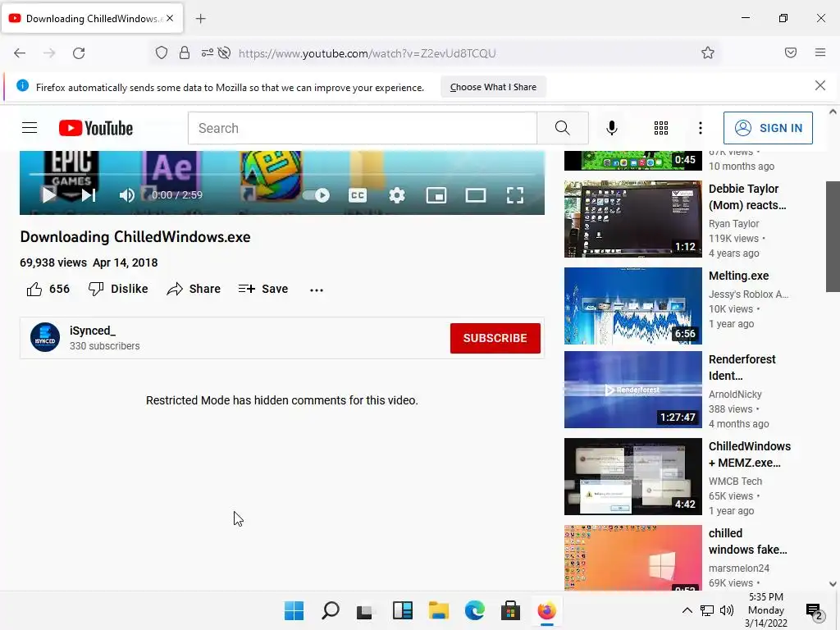Image resolution: width=840 pixels, height=630 pixels.
Task: Open Debbie Taylor (Mom) reacts video thumbnail
Action: [x=632, y=218]
